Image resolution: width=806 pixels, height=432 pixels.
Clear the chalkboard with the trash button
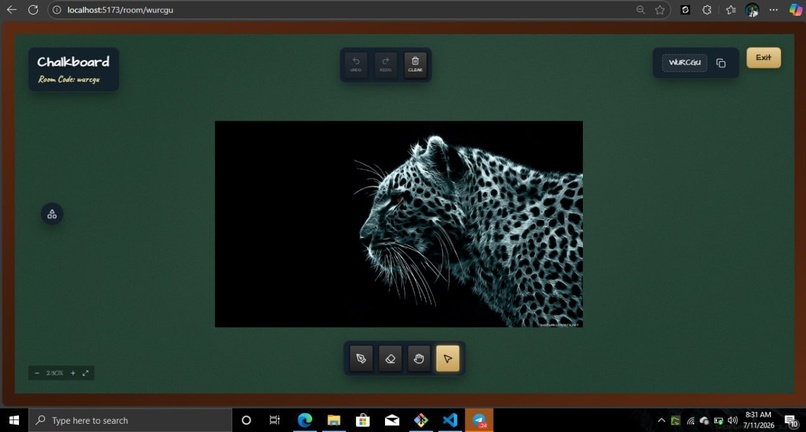415,65
